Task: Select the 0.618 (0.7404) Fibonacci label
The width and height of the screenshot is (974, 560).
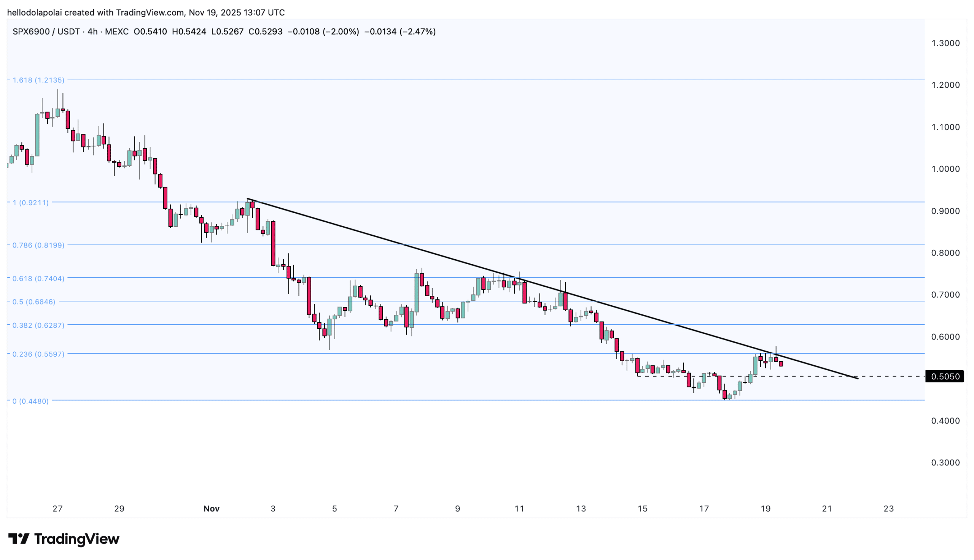Action: (38, 278)
